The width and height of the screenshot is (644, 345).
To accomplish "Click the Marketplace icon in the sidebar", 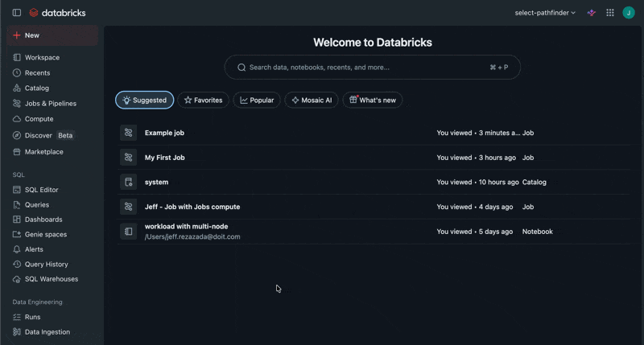I will click(17, 152).
